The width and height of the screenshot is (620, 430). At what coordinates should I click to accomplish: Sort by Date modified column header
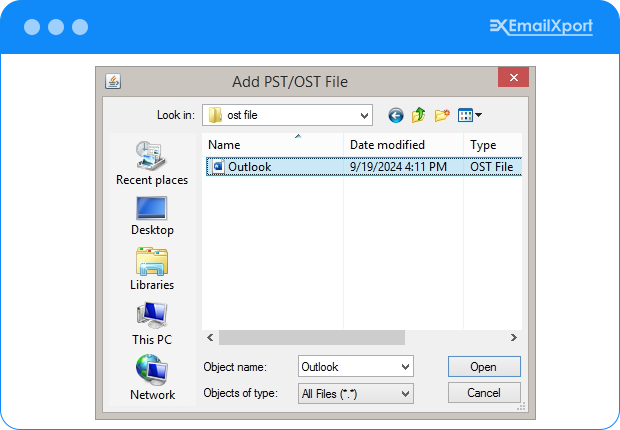click(403, 145)
